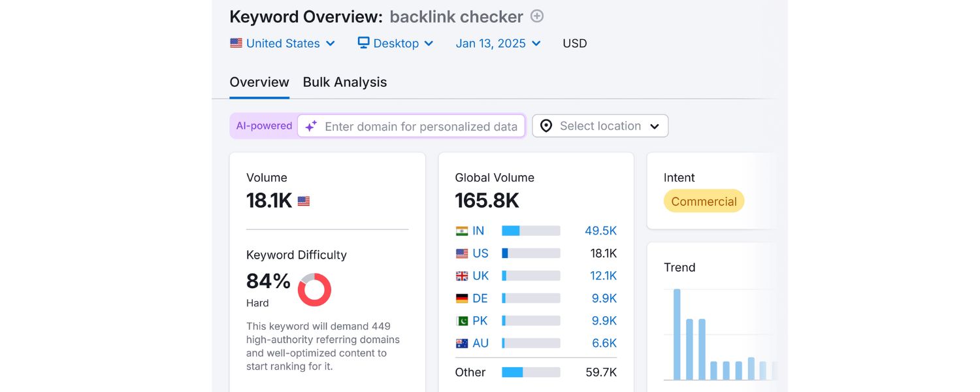Click the AI sparkle icon in the domain field
Viewport: 980px width, 392px height.
click(x=311, y=125)
